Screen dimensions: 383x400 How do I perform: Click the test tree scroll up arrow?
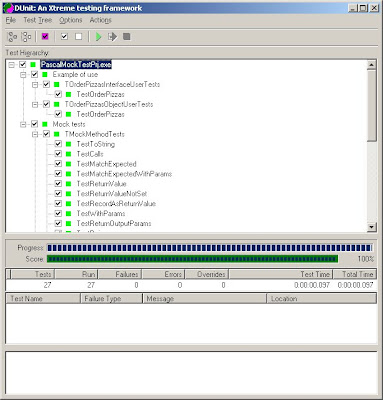(x=372, y=64)
